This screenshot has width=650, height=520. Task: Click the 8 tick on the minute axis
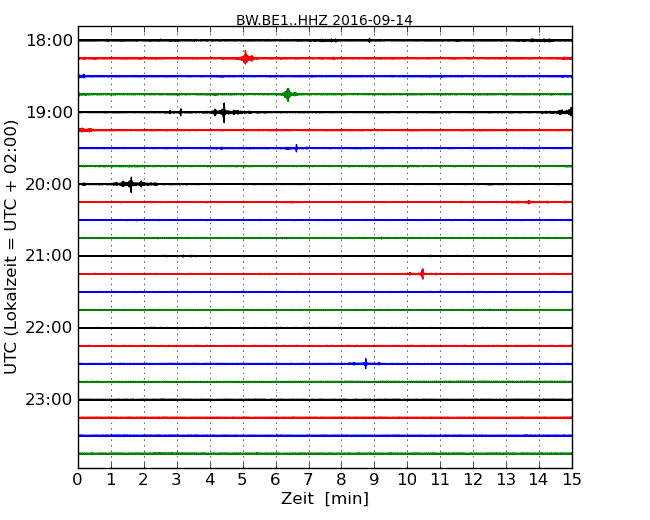(341, 479)
